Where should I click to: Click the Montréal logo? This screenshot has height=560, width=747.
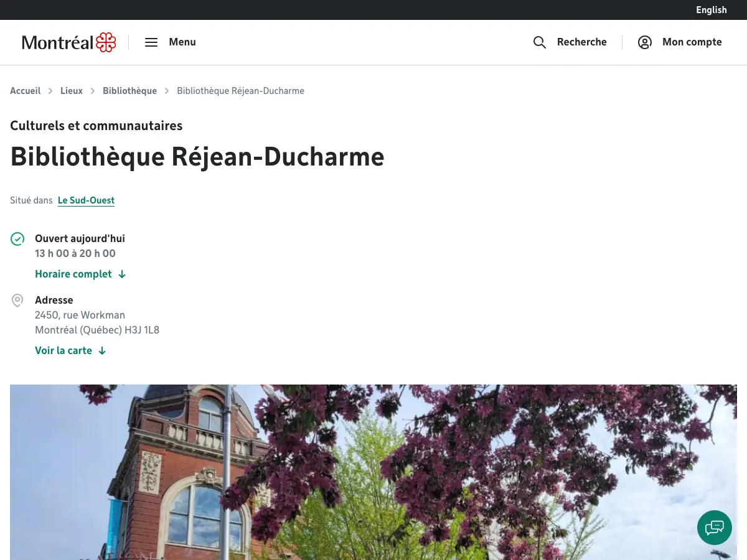(69, 42)
